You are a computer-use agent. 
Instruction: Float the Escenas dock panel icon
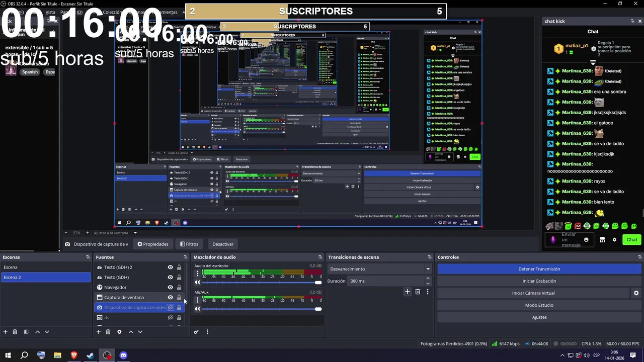[x=88, y=257]
